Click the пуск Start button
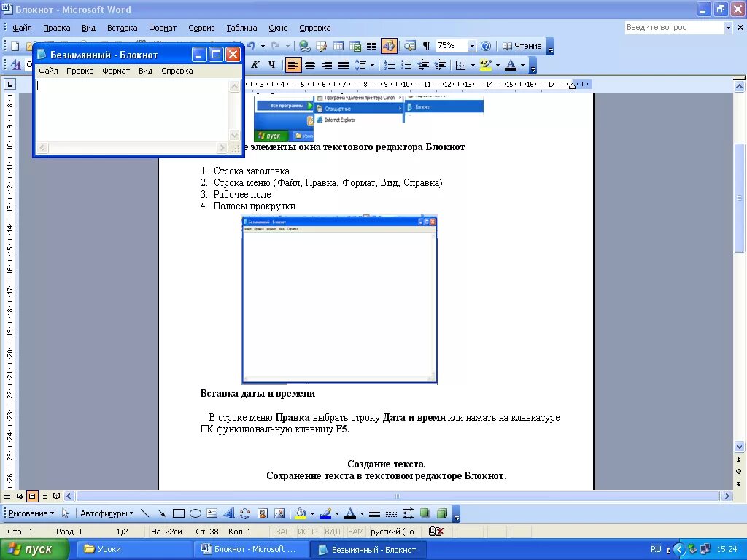 (x=34, y=550)
